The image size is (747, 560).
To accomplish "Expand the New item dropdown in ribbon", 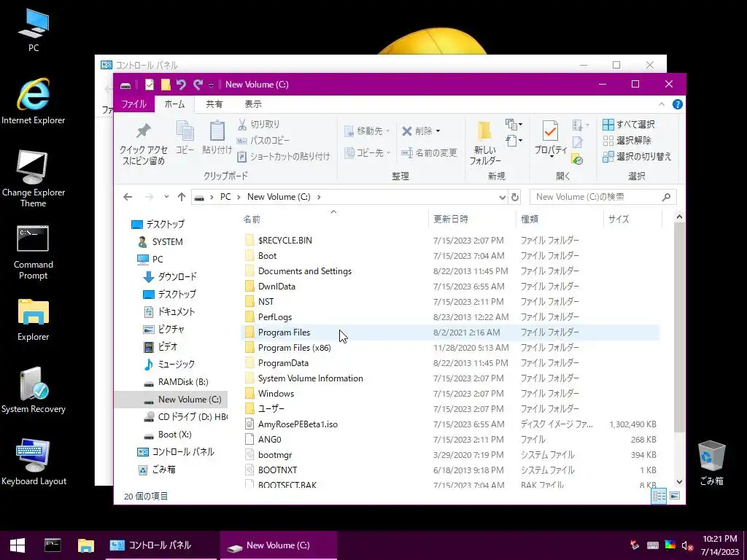I will pyautogui.click(x=514, y=125).
